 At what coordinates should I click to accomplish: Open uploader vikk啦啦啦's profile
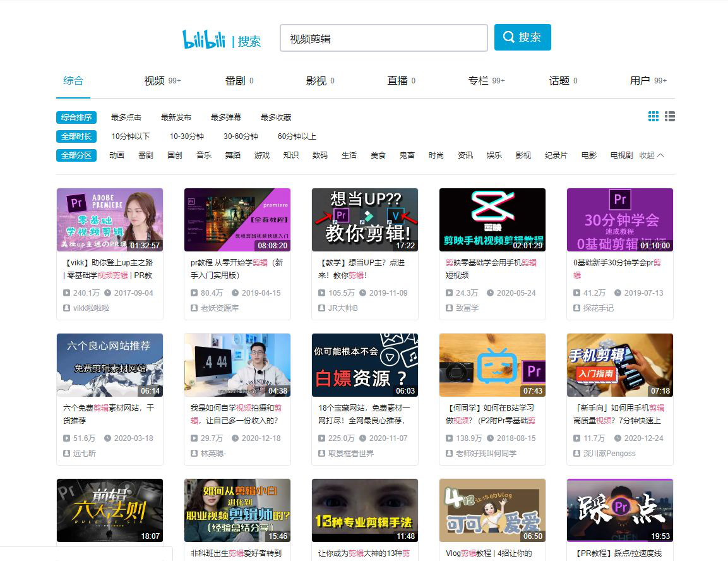click(91, 308)
